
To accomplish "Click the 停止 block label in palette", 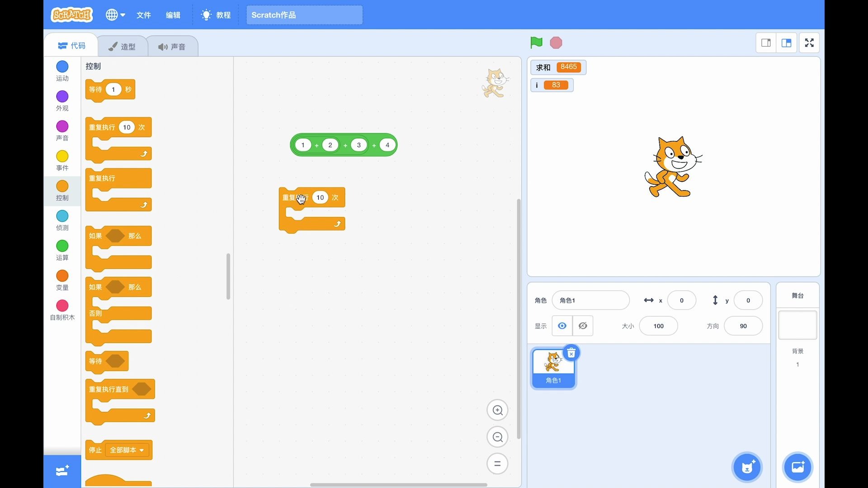I will [95, 450].
